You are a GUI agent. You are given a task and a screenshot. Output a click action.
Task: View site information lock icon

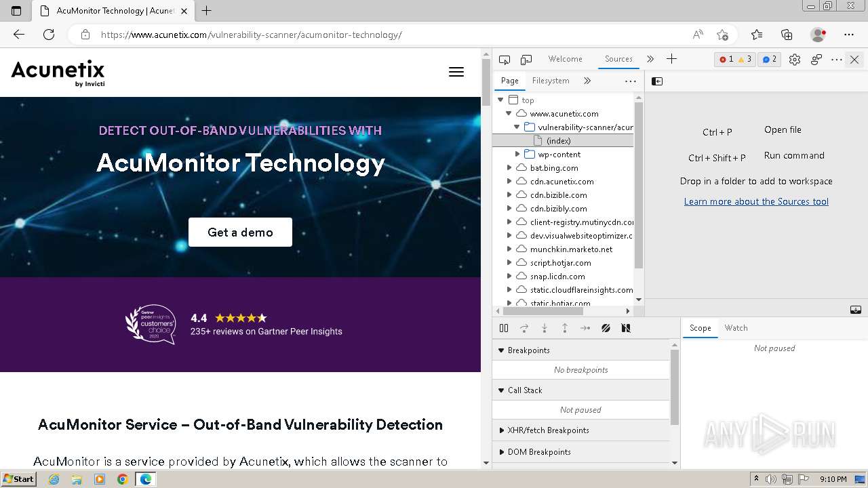point(85,35)
